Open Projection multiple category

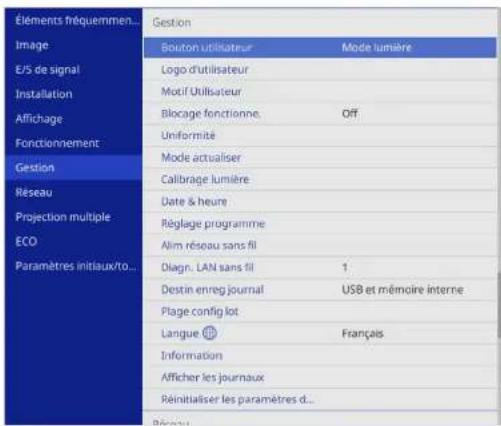(63, 217)
